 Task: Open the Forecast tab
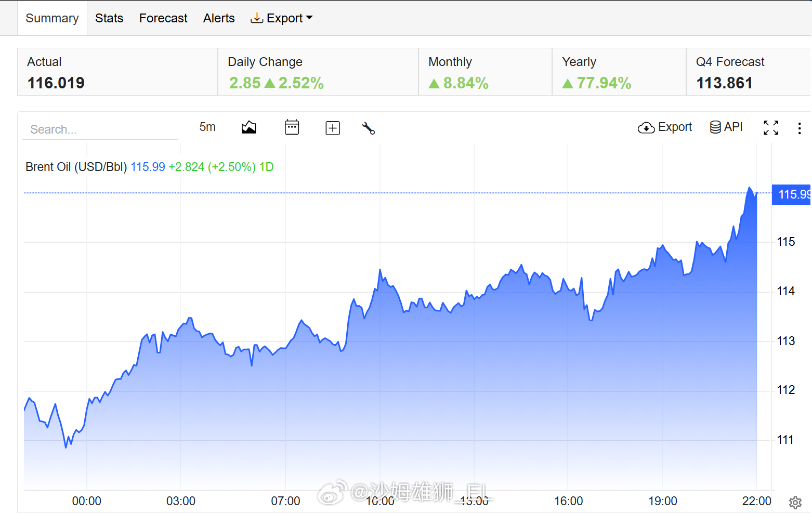[163, 18]
